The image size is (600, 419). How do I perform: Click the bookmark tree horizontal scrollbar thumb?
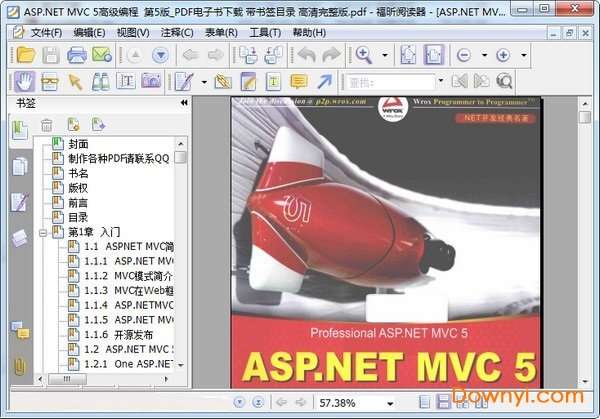click(x=67, y=379)
